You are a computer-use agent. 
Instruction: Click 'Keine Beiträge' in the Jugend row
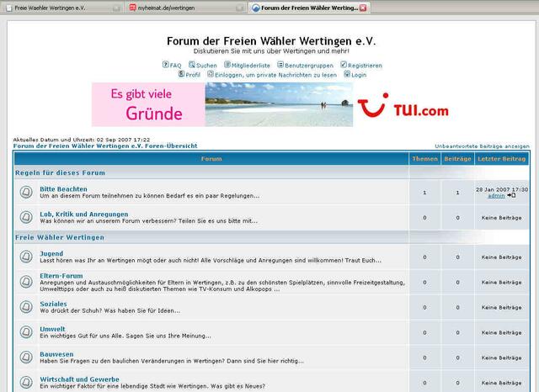tap(502, 257)
